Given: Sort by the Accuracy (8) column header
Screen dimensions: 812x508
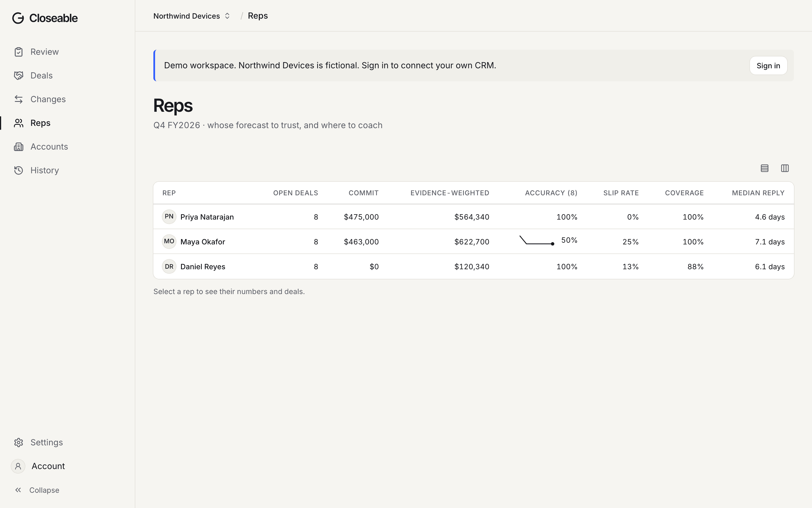Looking at the screenshot, I should click(551, 193).
